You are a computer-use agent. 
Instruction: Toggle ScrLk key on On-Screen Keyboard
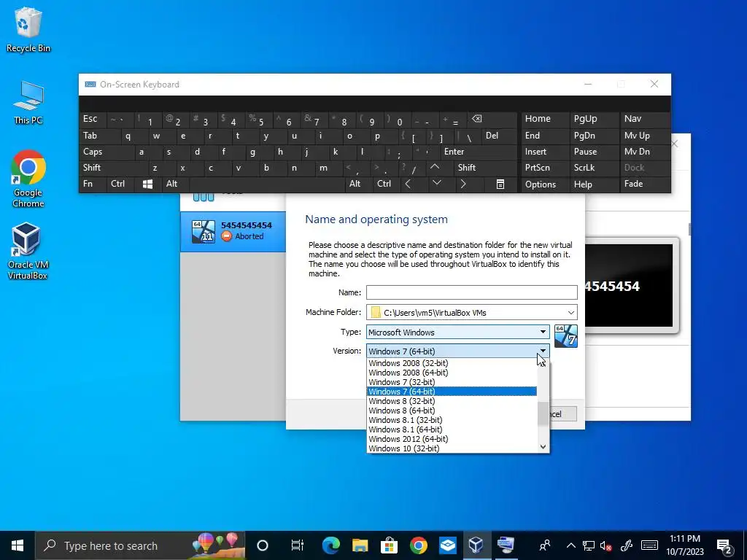click(592, 168)
